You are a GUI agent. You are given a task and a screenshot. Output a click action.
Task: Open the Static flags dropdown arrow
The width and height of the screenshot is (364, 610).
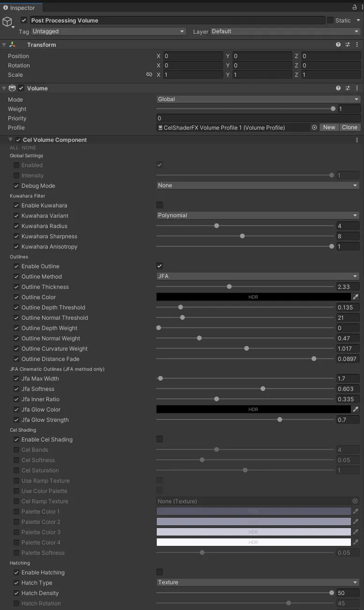358,21
